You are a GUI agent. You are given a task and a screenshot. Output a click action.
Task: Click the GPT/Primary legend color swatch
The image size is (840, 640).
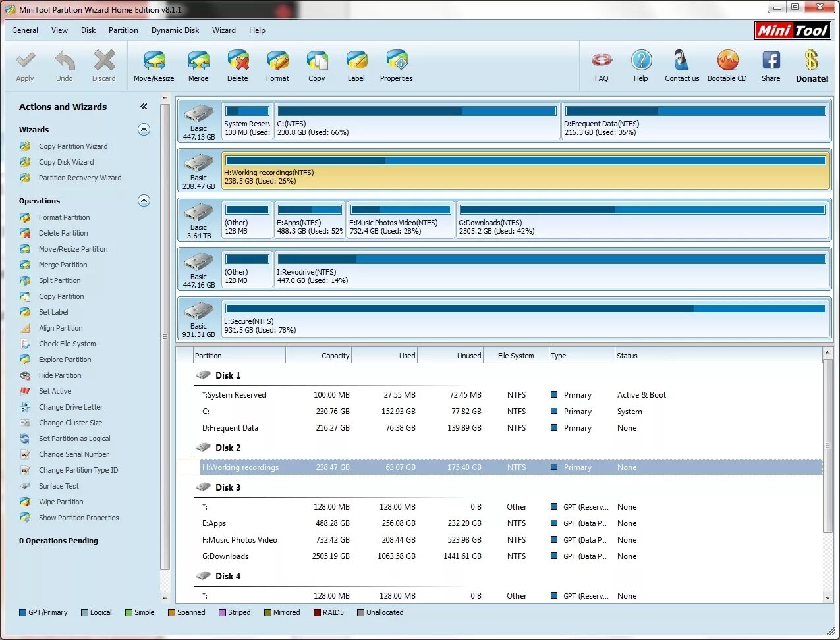(x=22, y=612)
